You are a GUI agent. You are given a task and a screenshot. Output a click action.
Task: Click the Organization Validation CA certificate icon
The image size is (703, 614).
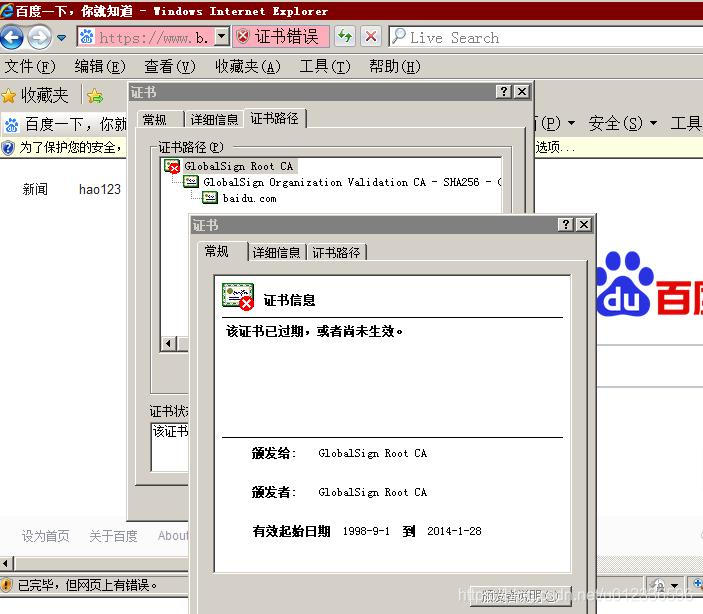point(191,182)
